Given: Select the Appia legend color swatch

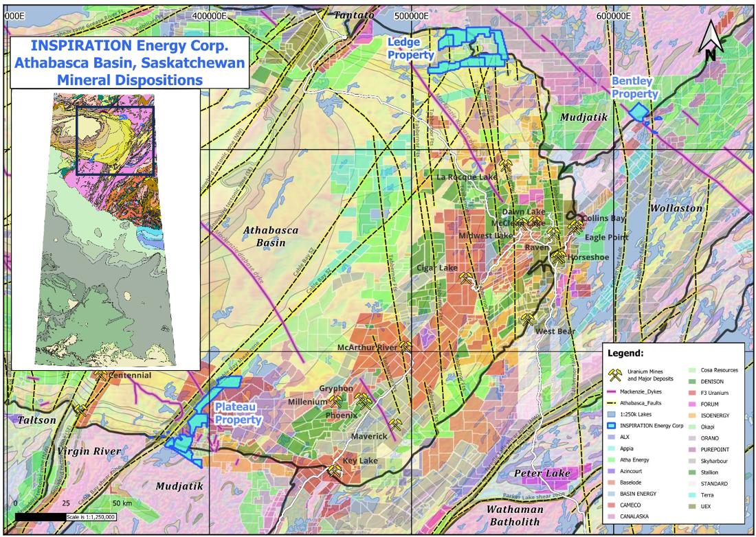Looking at the screenshot, I should click(x=612, y=448).
